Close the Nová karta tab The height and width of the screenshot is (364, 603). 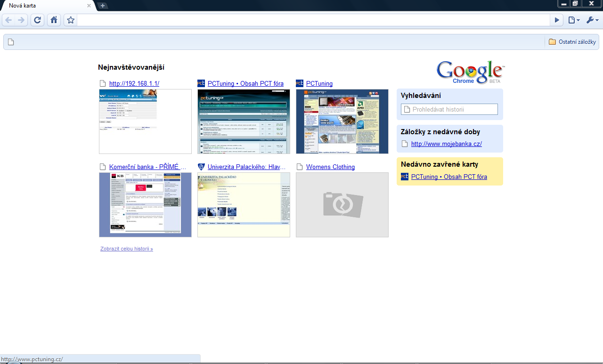tap(90, 6)
